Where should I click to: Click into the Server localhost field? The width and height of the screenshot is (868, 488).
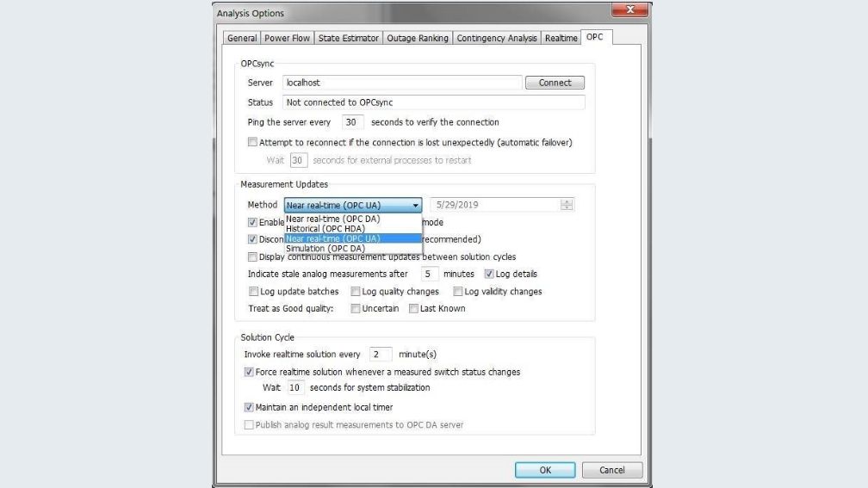402,83
